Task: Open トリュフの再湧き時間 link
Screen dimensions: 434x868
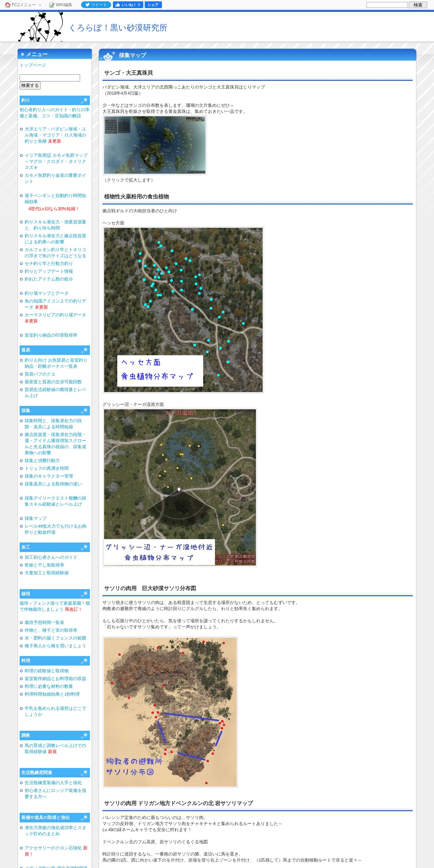Action: (47, 468)
